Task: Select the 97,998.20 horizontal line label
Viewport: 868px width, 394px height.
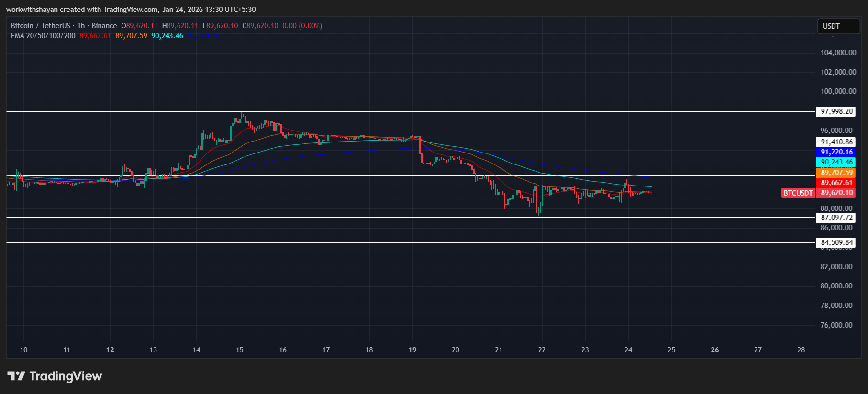Action: pyautogui.click(x=836, y=111)
